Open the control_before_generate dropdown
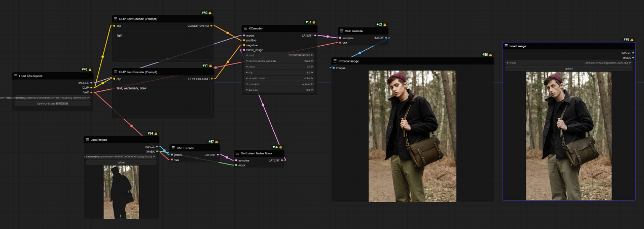The height and width of the screenshot is (229, 644). point(279,60)
